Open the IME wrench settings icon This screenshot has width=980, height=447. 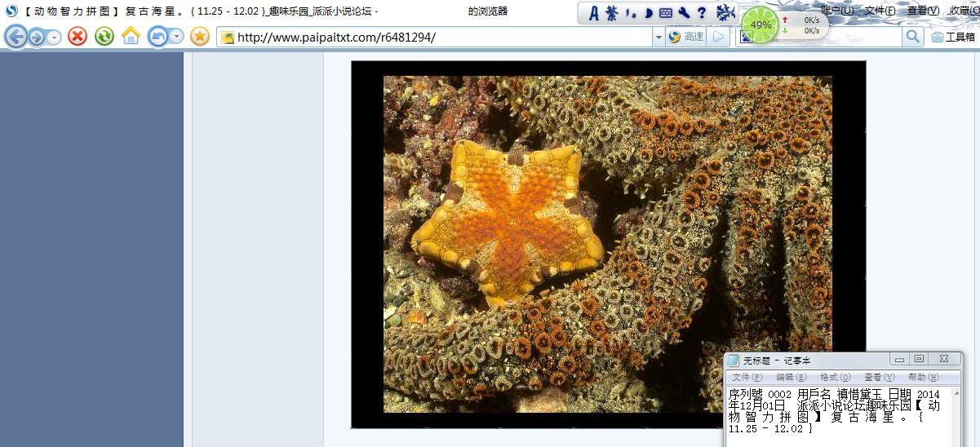point(684,13)
